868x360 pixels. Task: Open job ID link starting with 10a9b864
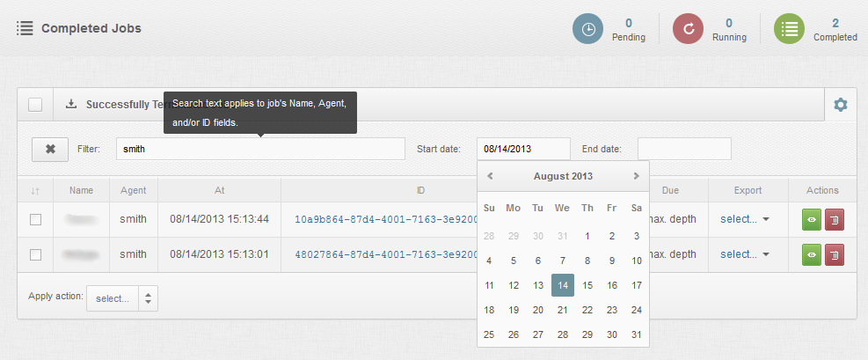point(378,219)
